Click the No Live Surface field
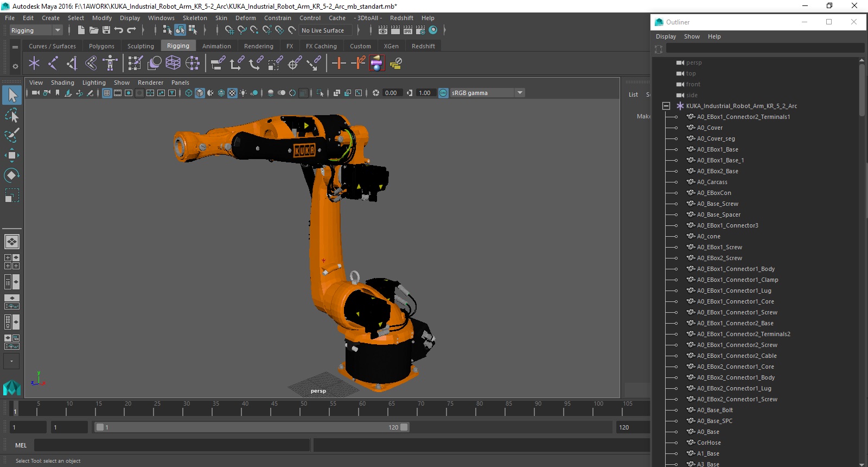868x467 pixels. pos(324,30)
